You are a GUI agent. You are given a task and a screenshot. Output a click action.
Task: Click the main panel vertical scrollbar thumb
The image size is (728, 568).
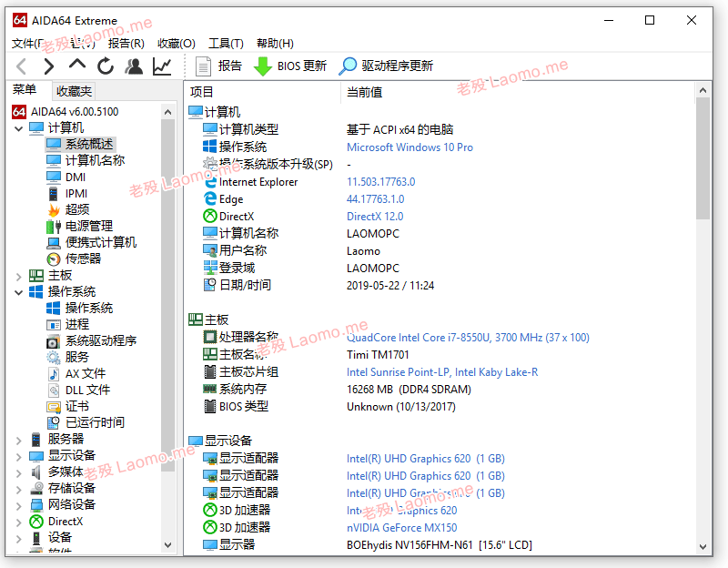[703, 157]
